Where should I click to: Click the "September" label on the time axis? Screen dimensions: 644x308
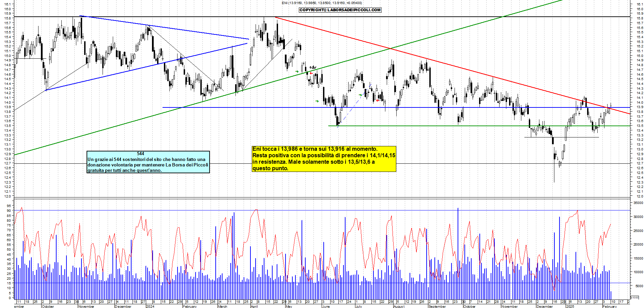pyautogui.click(x=437, y=306)
